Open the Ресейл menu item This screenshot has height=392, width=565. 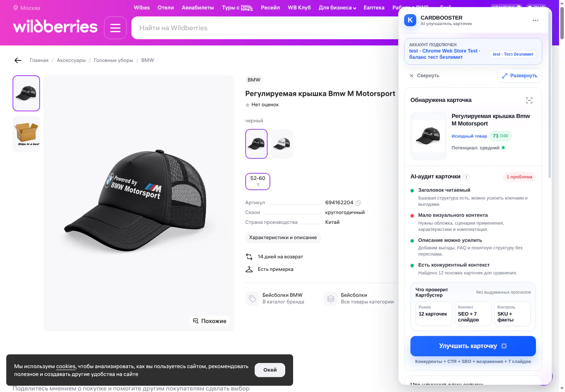click(270, 8)
